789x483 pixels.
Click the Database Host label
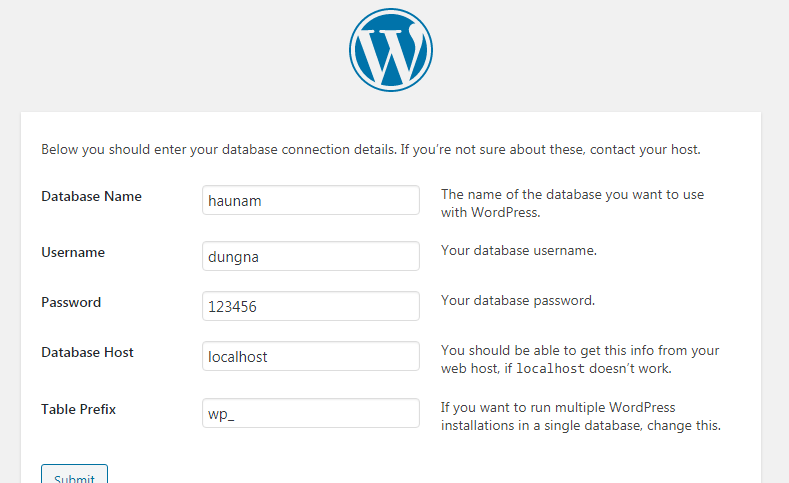click(x=88, y=352)
